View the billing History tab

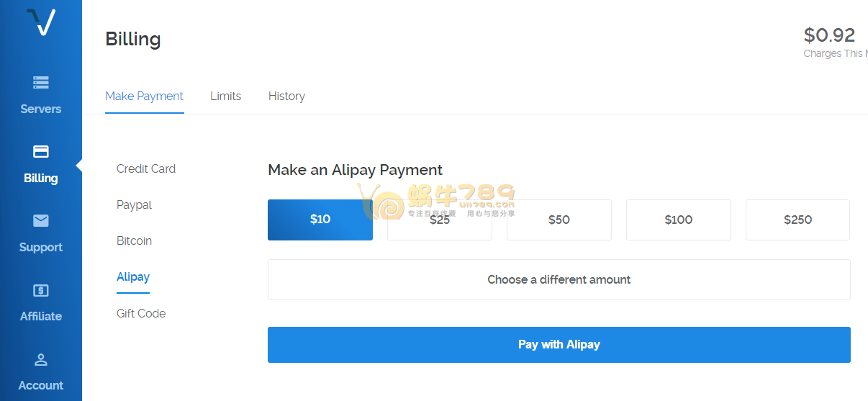tap(286, 96)
